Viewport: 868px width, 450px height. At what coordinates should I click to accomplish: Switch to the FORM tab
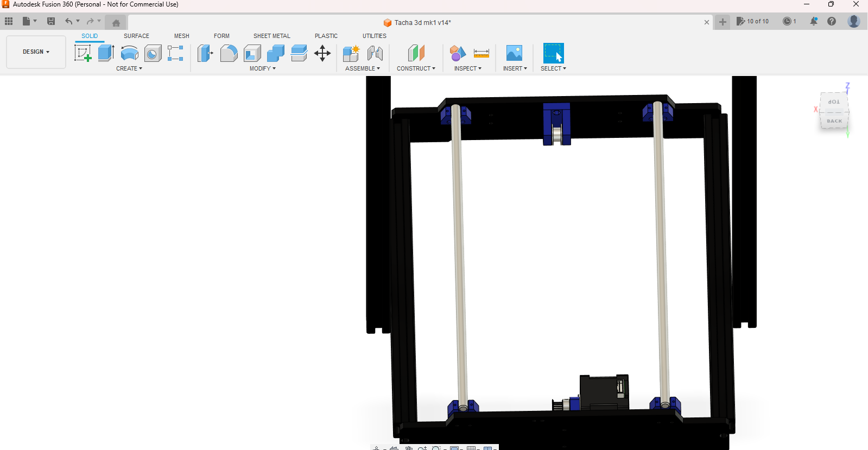click(221, 36)
